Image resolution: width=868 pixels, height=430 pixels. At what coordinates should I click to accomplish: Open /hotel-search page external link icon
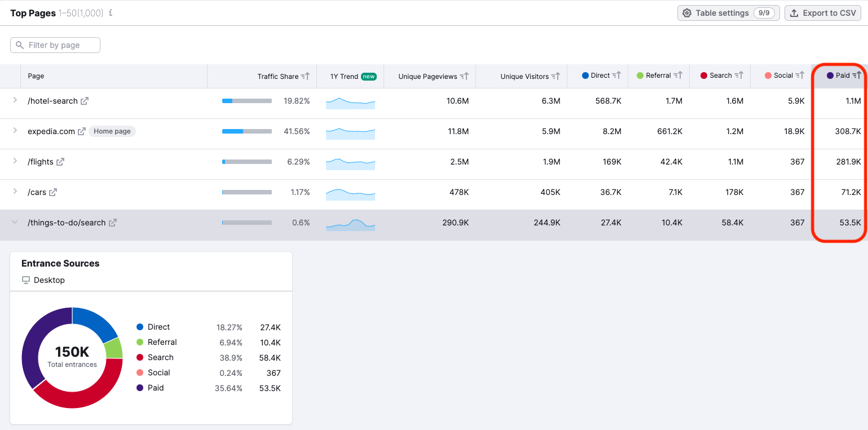tap(85, 101)
